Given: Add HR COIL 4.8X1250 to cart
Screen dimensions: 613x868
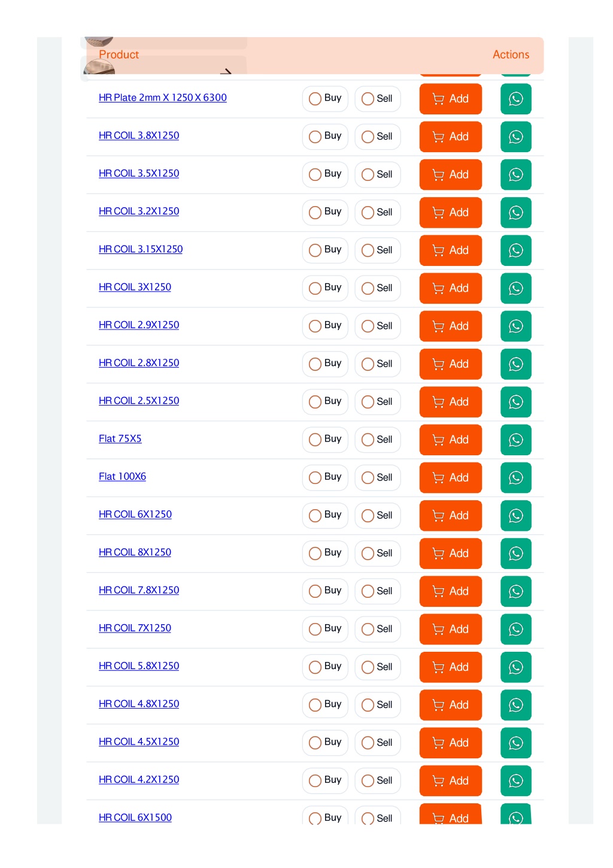Looking at the screenshot, I should pyautogui.click(x=450, y=705).
